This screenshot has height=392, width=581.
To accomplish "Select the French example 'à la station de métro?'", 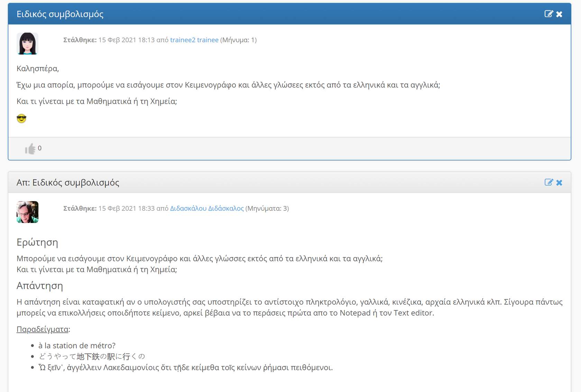I will (77, 345).
